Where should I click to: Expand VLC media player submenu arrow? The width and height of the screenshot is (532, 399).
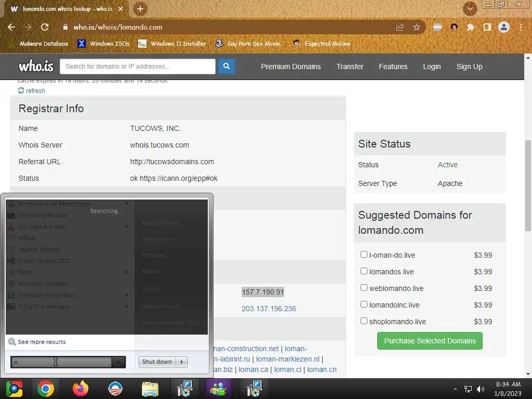point(127,227)
